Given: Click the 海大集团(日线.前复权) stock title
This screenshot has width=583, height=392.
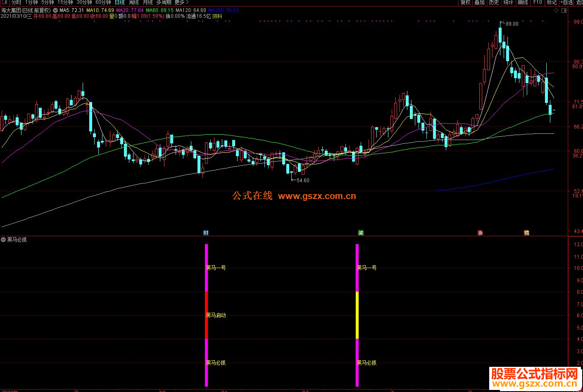Looking at the screenshot, I should pyautogui.click(x=26, y=10).
